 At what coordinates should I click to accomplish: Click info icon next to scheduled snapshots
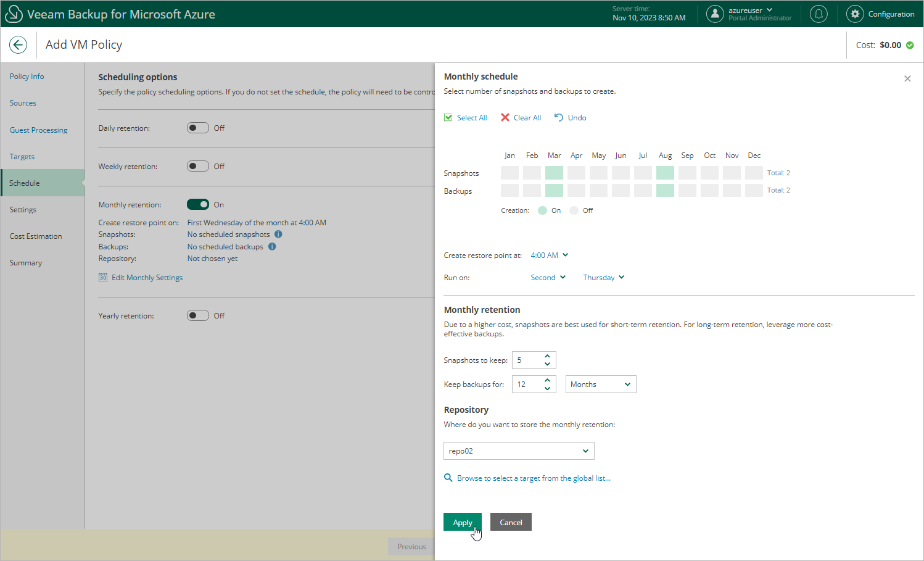pyautogui.click(x=278, y=235)
